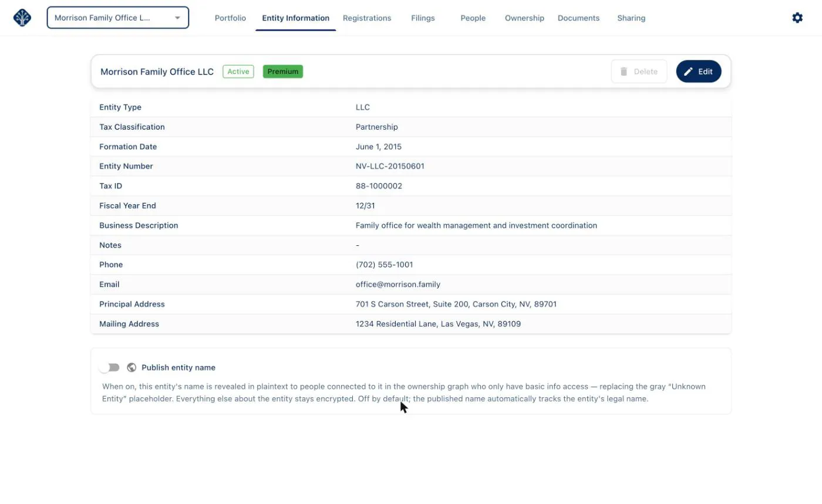Go to the Sharing tab
822x504 pixels.
(631, 18)
